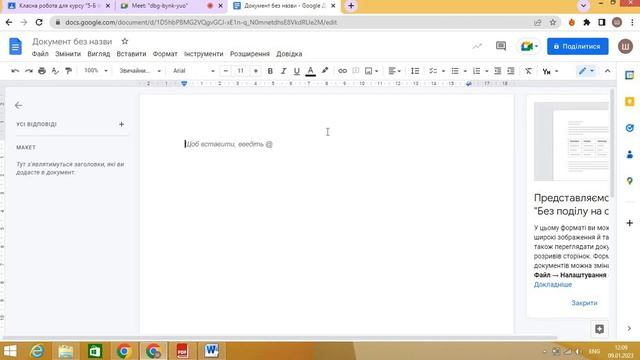This screenshot has width=640, height=360.
Task: Click the bulleted list icon
Action: 455,71
